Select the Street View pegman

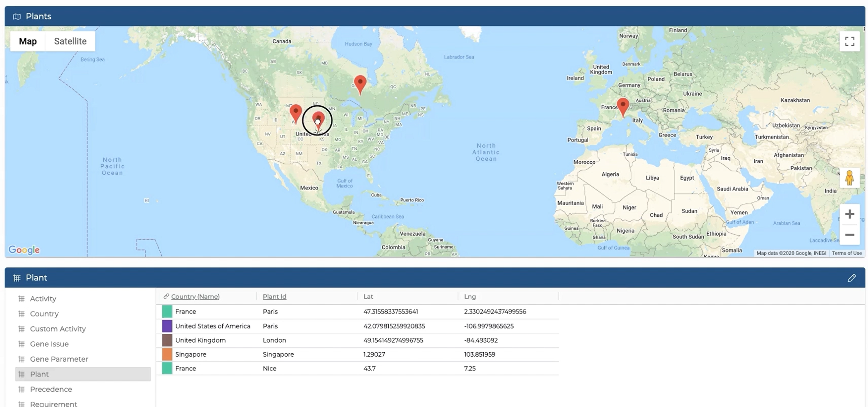point(849,178)
